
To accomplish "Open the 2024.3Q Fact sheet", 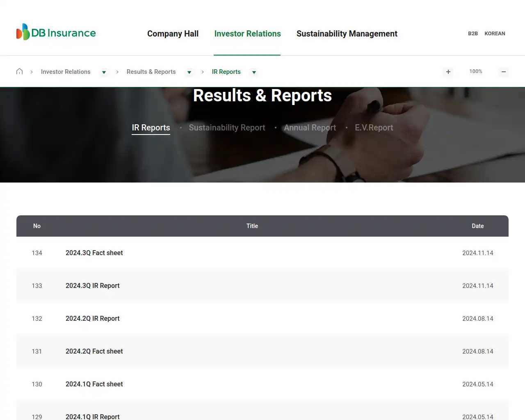I will point(94,253).
